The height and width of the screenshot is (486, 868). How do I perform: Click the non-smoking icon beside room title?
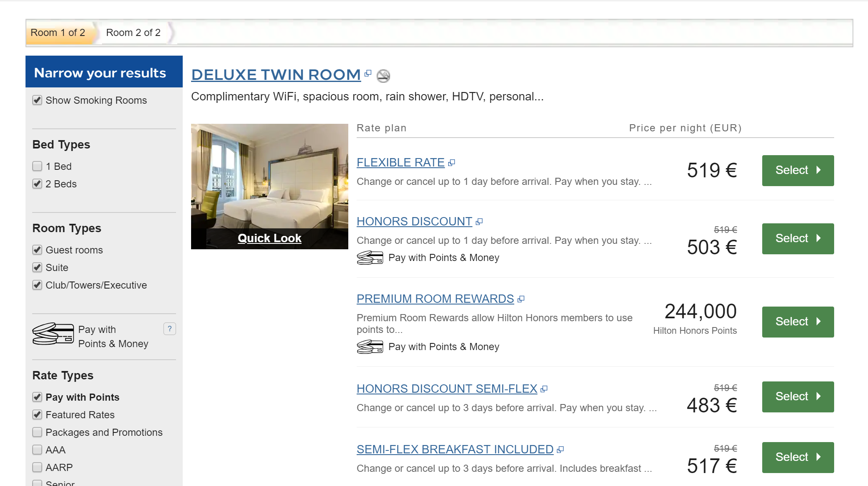(x=383, y=76)
